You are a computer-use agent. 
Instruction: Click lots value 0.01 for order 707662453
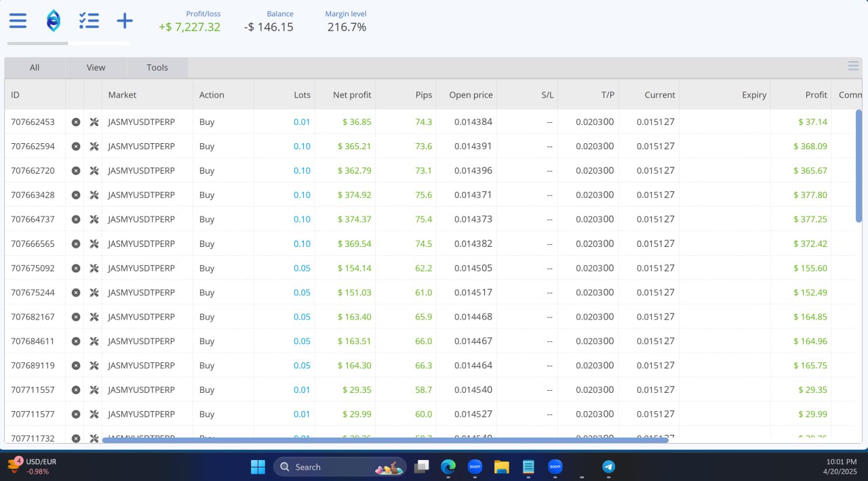[302, 122]
